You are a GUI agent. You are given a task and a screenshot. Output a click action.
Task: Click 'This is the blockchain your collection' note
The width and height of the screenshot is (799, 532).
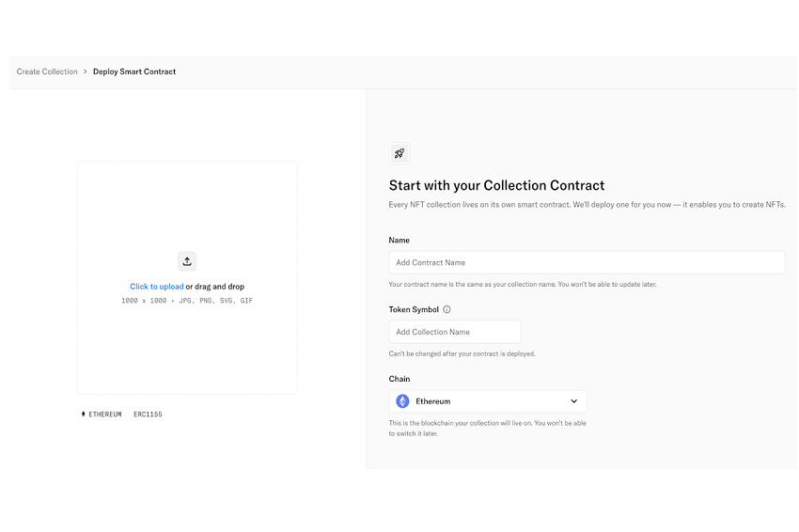click(488, 428)
